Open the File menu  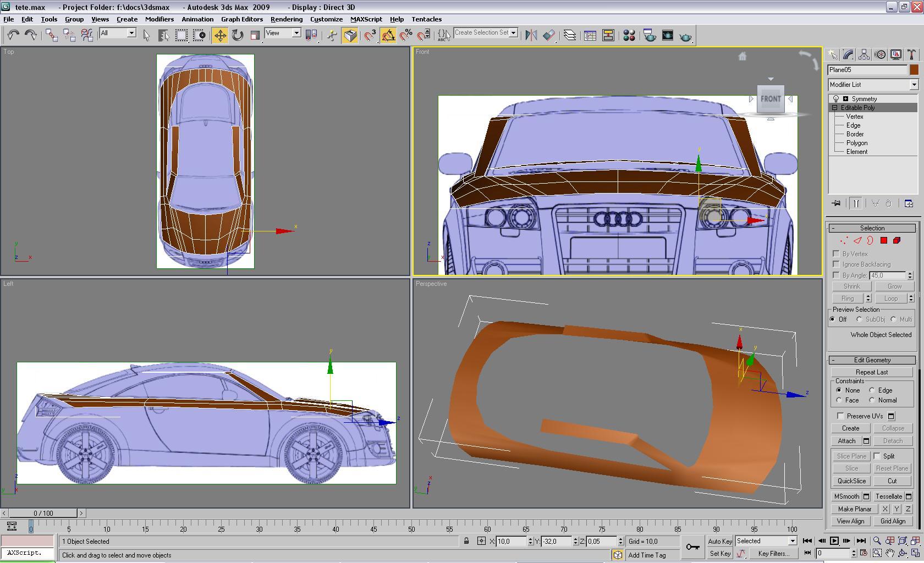click(x=9, y=19)
